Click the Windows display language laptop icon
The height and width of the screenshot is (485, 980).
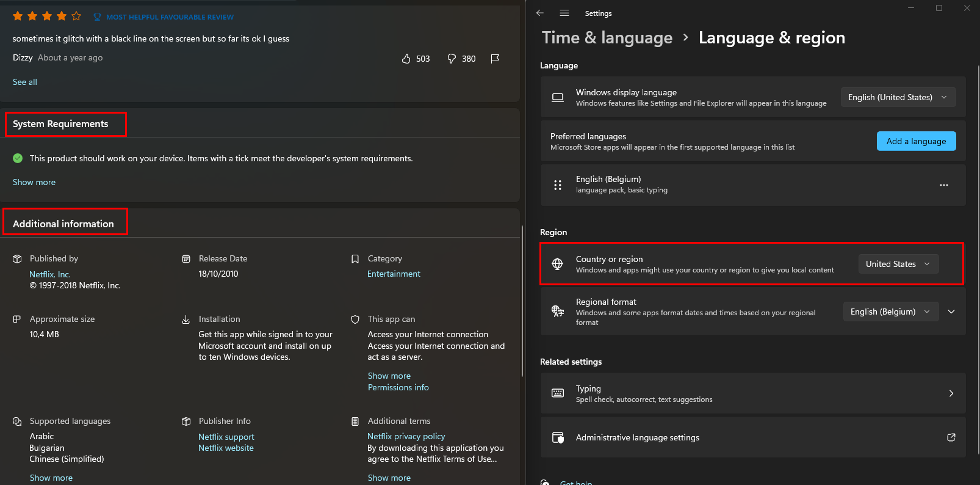(x=558, y=97)
